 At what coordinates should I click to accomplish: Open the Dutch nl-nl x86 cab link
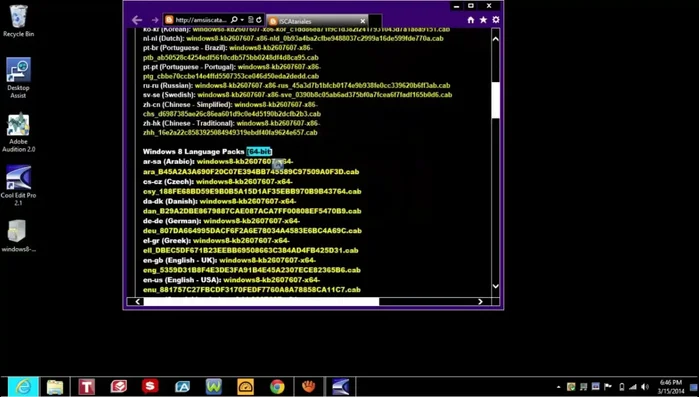coord(315,38)
